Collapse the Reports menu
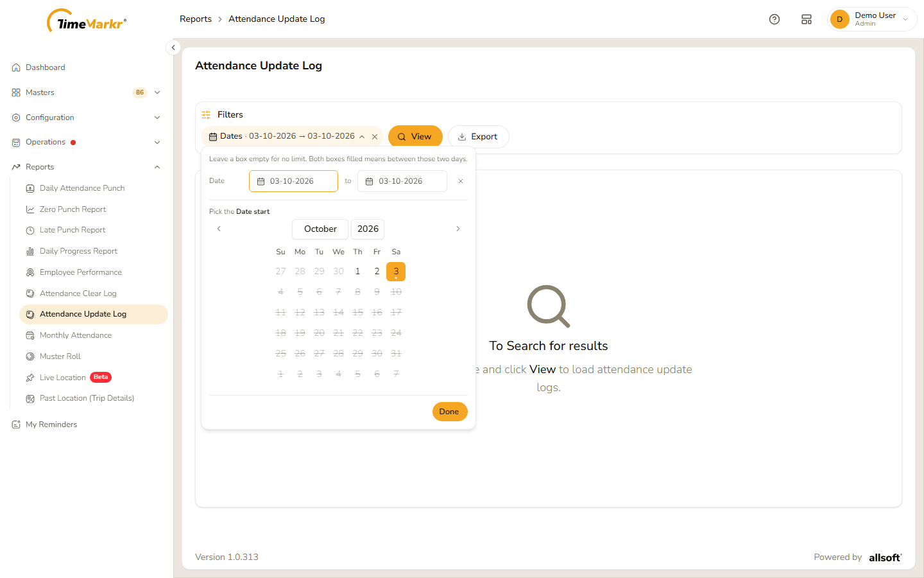This screenshot has height=578, width=924. coord(87,167)
